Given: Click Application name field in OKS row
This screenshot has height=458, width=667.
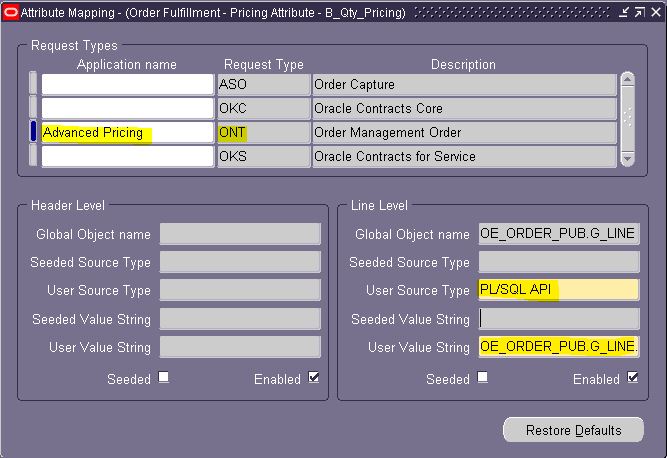Looking at the screenshot, I should (x=127, y=156).
